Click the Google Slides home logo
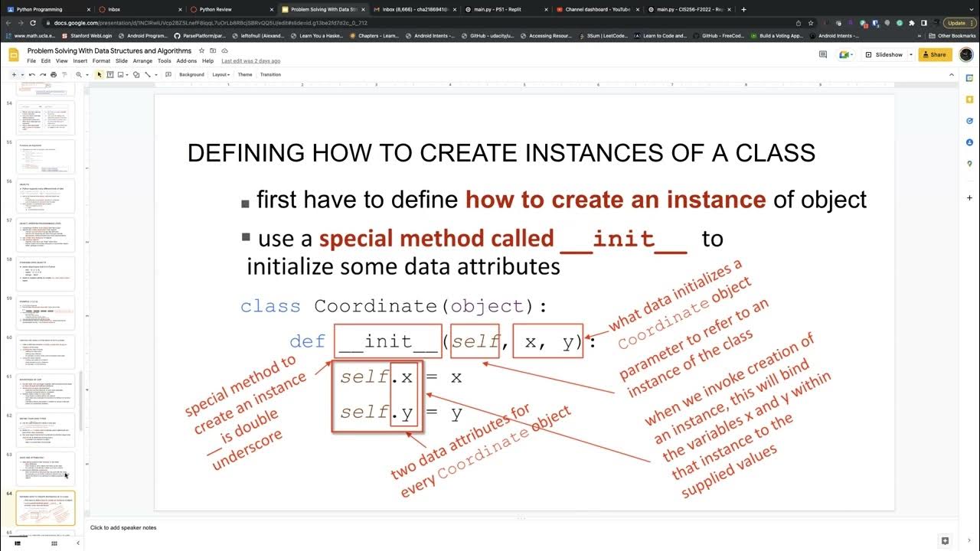Viewport: 980px width, 551px height. click(14, 55)
